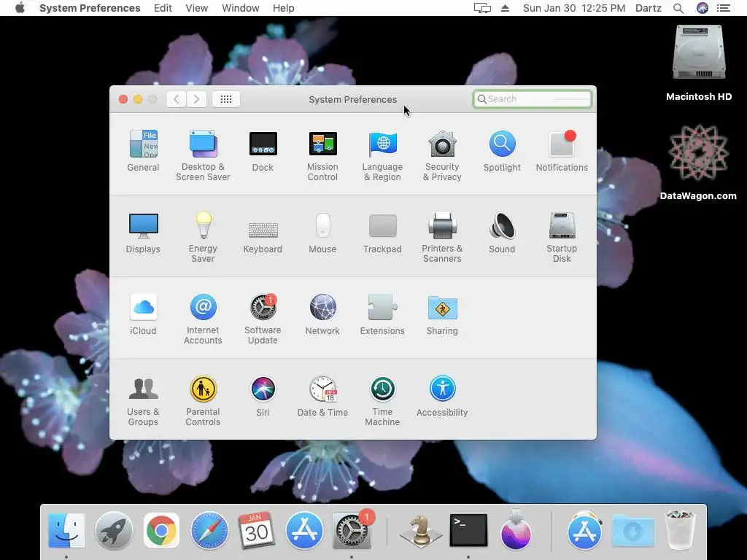Open Launchpad rocket in the Dock
Viewport: 747px width, 560px height.
pyautogui.click(x=114, y=531)
